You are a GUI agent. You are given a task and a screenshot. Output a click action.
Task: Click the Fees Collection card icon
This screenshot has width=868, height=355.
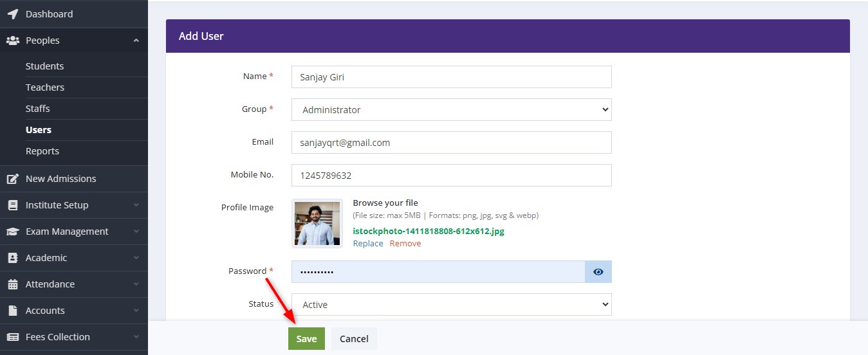[x=13, y=336]
